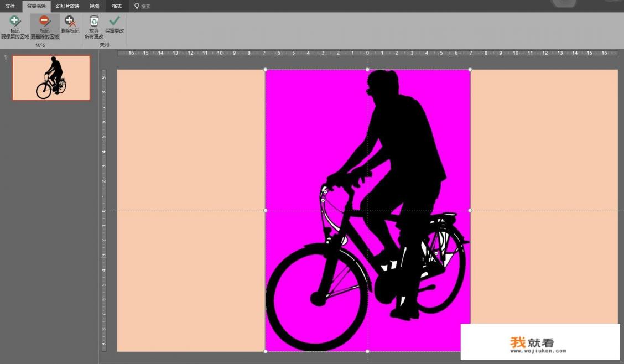Click the bottom-left corner handle of the picture
The height and width of the screenshot is (364, 624).
point(266,351)
